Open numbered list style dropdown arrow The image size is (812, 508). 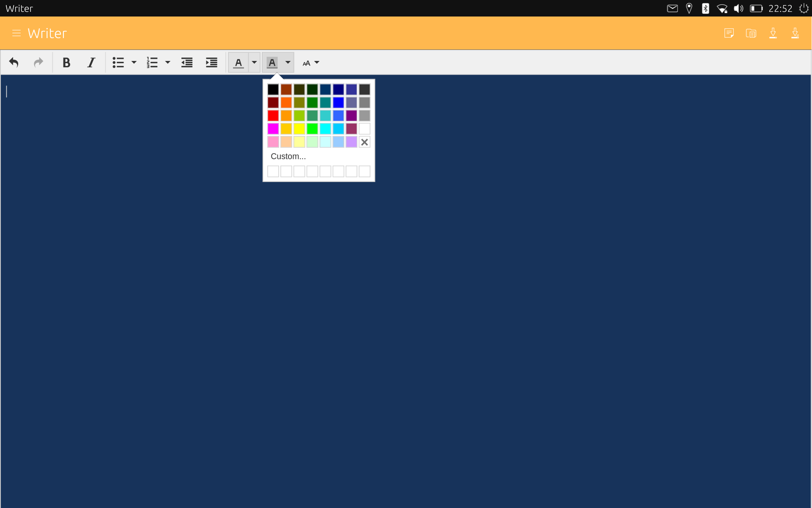167,63
